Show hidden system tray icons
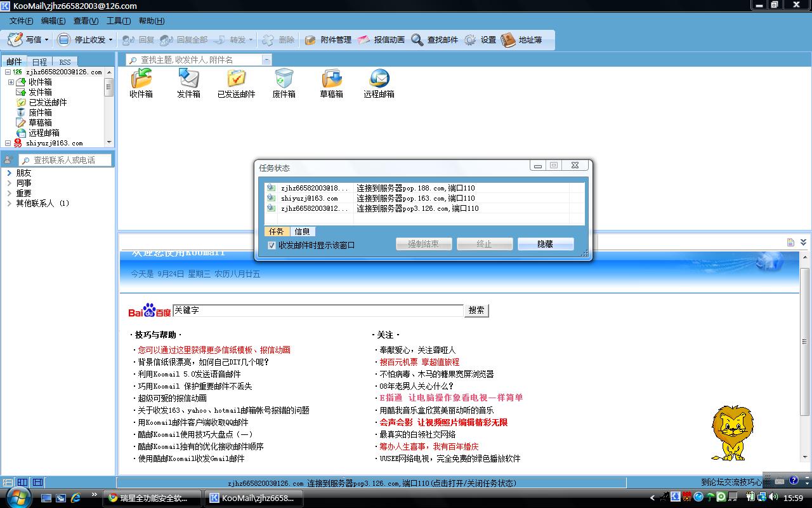The width and height of the screenshot is (812, 508). pyautogui.click(x=652, y=498)
